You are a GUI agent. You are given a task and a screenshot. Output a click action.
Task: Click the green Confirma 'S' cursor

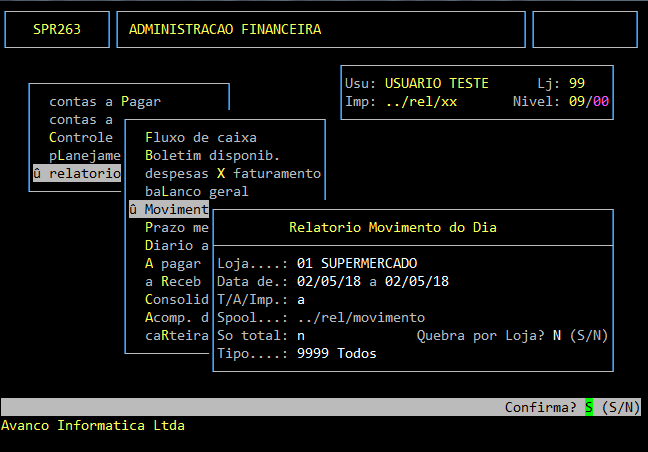[589, 407]
